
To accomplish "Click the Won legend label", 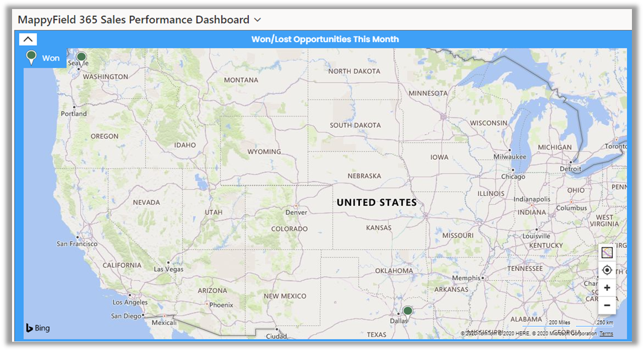I will click(51, 58).
